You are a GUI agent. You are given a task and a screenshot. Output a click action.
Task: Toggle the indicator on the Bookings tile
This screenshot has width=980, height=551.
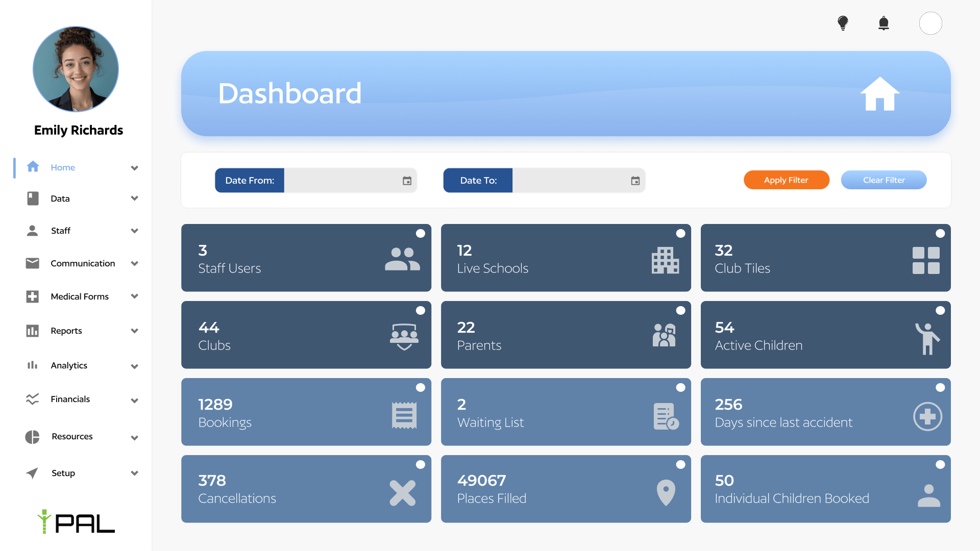(420, 387)
